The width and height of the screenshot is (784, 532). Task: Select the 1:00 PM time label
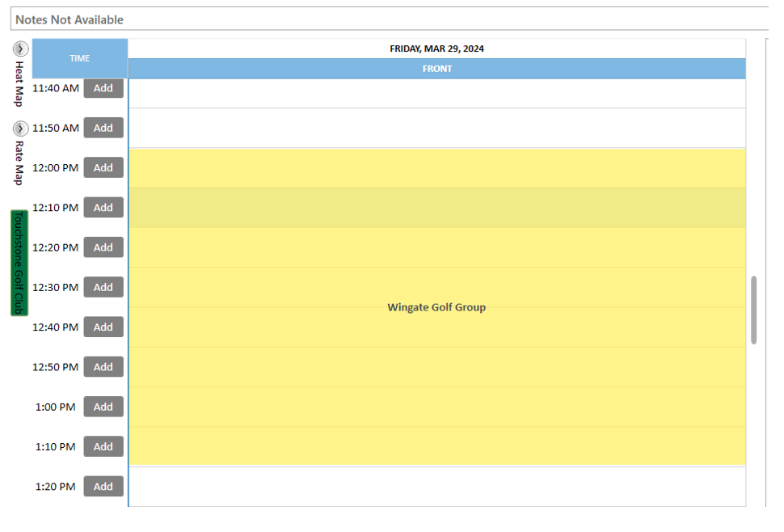click(x=56, y=407)
